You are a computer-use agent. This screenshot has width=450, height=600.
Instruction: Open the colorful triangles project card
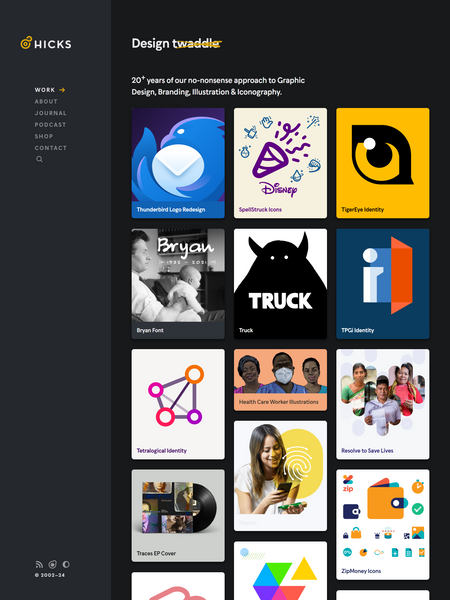pyautogui.click(x=280, y=571)
